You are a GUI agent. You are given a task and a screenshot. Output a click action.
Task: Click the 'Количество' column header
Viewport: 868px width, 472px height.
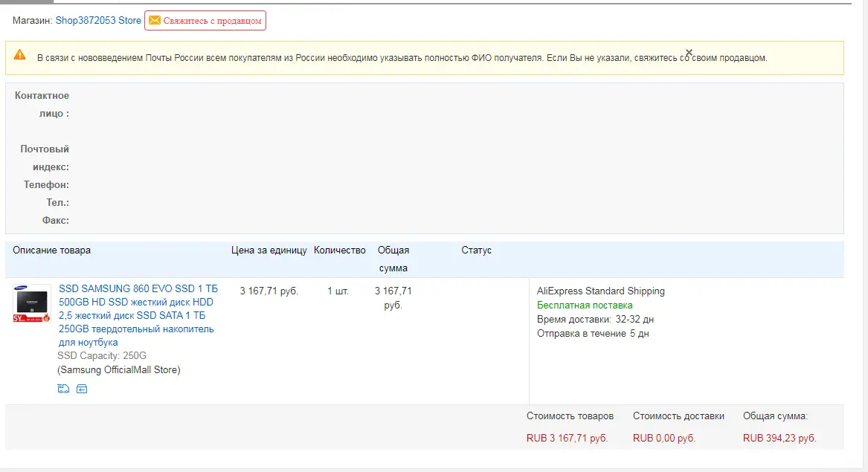click(339, 250)
